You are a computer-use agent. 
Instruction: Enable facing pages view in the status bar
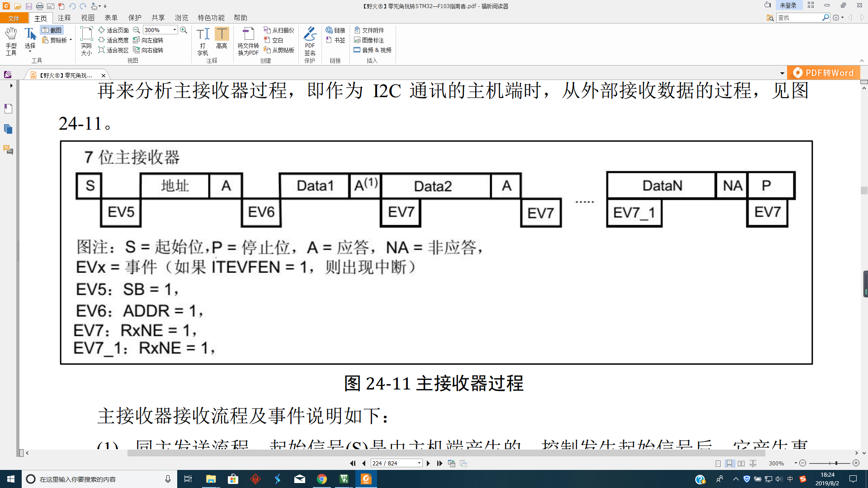(x=741, y=463)
